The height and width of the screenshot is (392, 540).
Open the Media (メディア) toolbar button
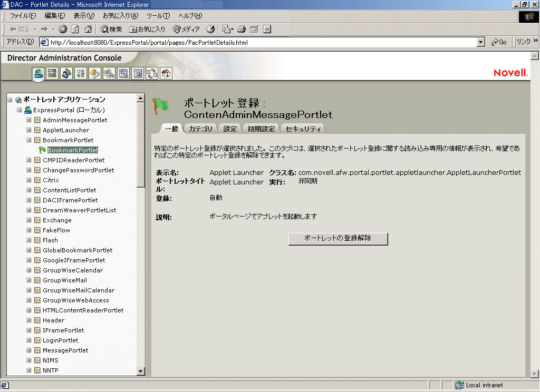pyautogui.click(x=186, y=30)
